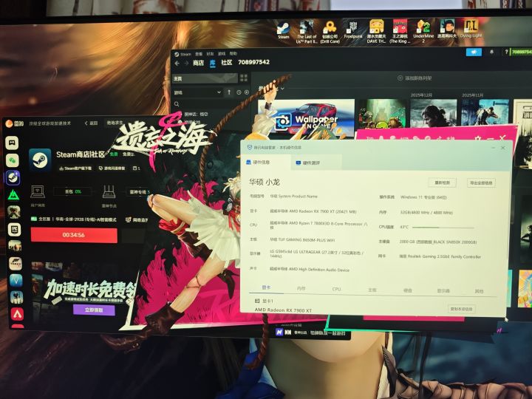The width and height of the screenshot is (532, 399).
Task: Click the CPU temperature bar in hardware window
Action: (443, 228)
